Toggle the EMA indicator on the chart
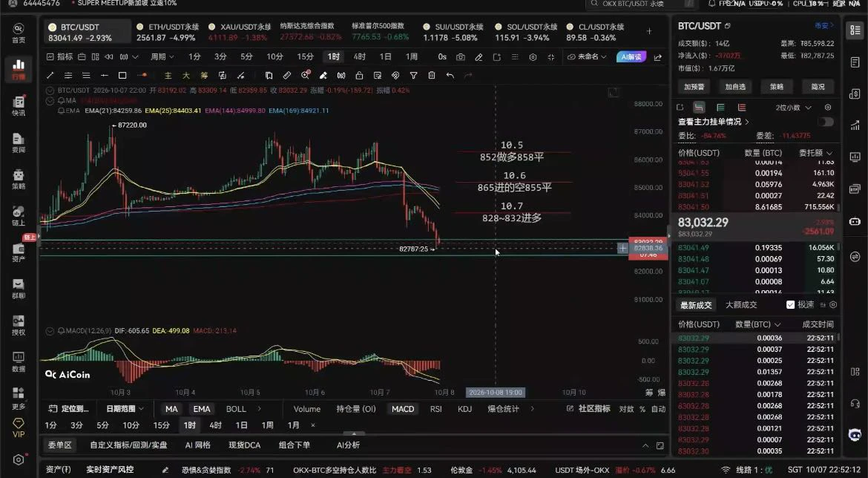Image resolution: width=868 pixels, height=478 pixels. tap(202, 409)
